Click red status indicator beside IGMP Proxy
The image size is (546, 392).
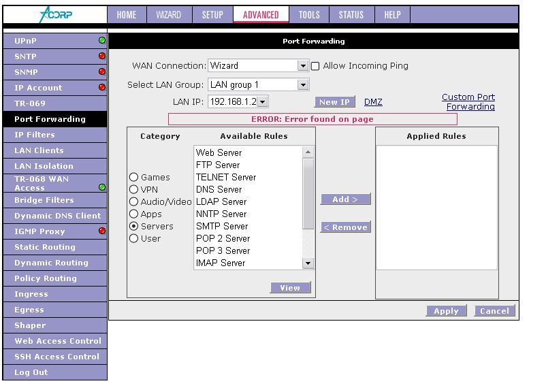102,231
